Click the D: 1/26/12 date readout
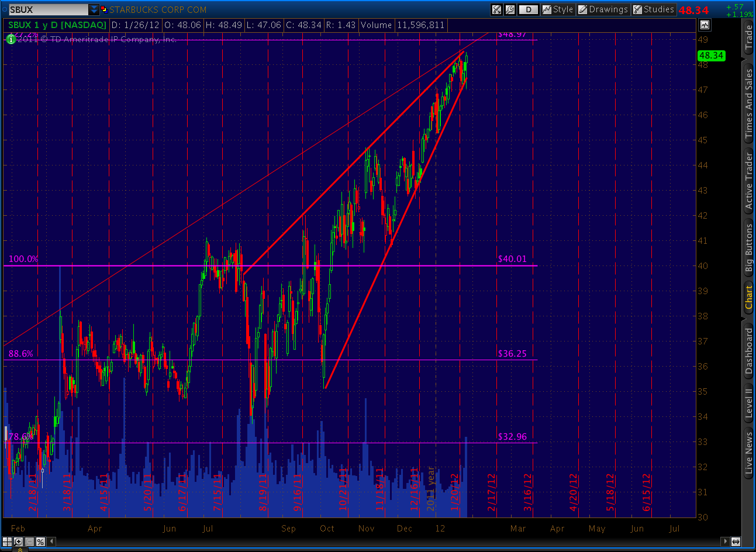 pyautogui.click(x=136, y=25)
